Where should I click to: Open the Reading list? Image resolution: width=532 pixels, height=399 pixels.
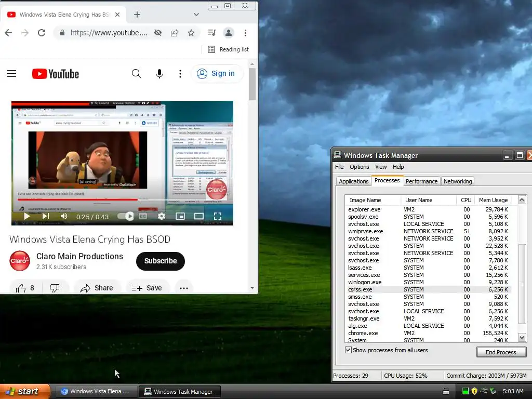229,49
